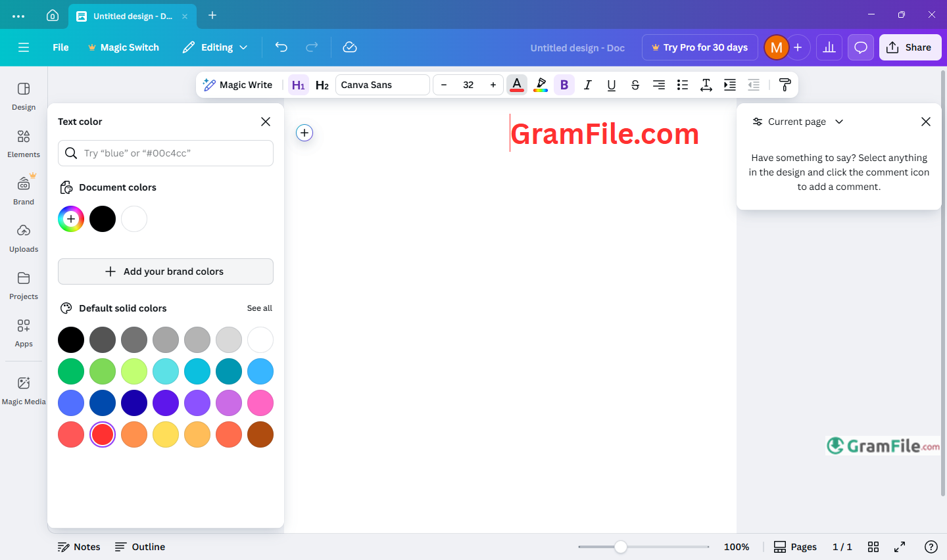Viewport: 947px width, 560px height.
Task: Open user avatar M
Action: [x=777, y=47]
